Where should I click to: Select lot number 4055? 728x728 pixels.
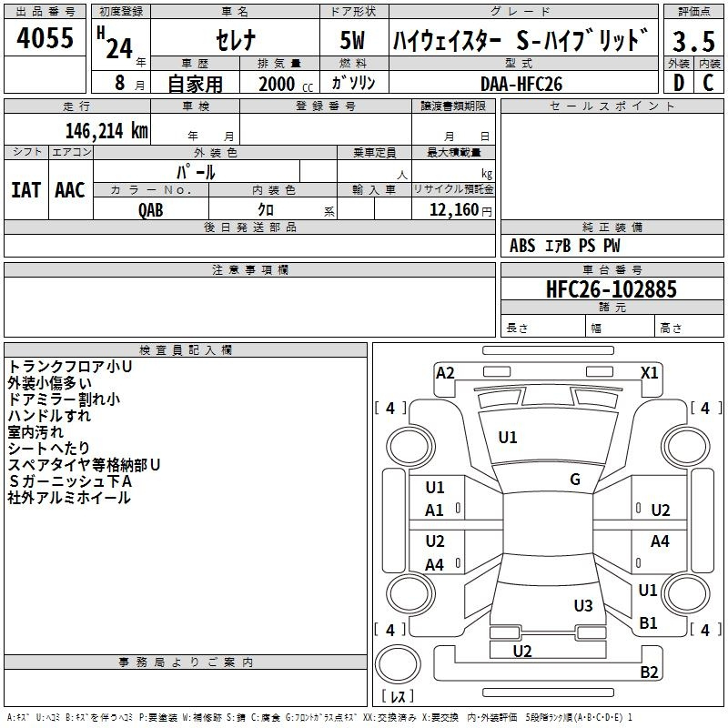coord(45,38)
